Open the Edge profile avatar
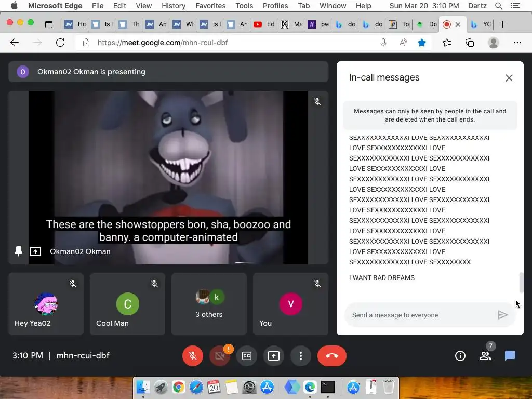 pos(494,43)
